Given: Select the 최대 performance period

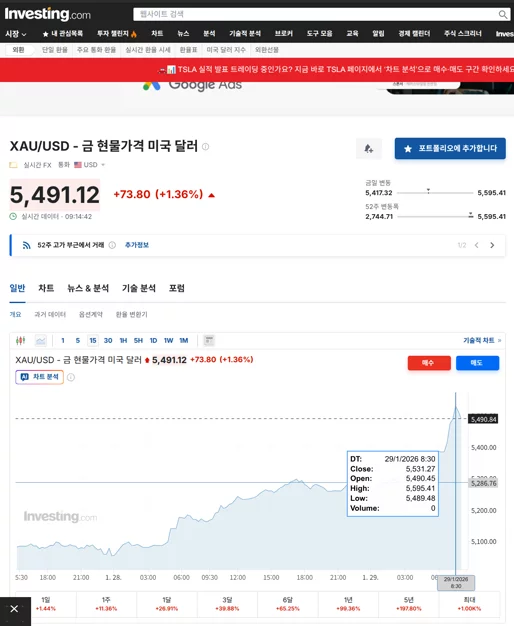Looking at the screenshot, I should point(469,604).
